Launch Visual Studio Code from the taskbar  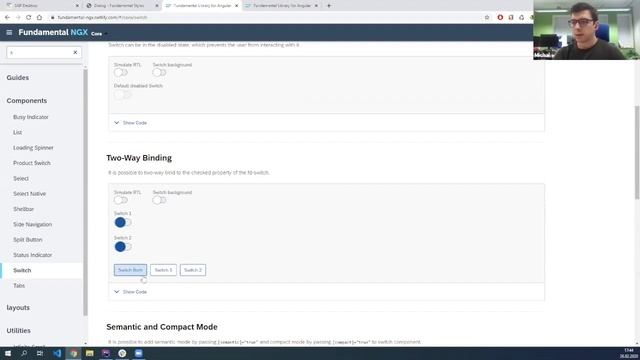click(x=57, y=353)
